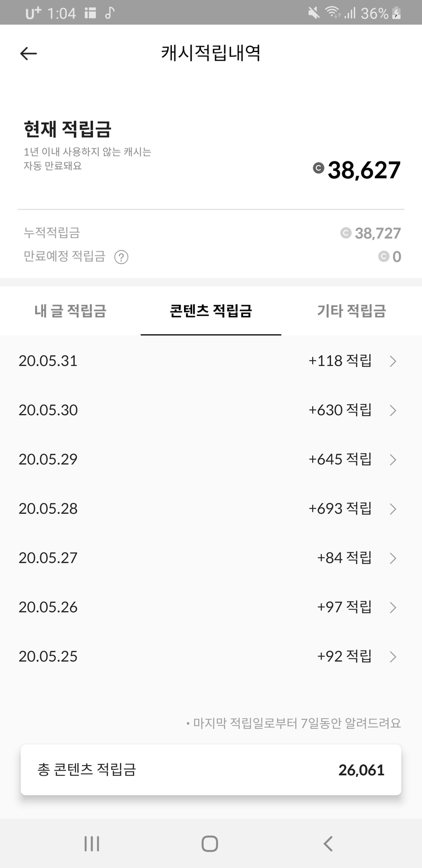This screenshot has height=868, width=422.
Task: Tap the music note status icon
Action: [x=109, y=13]
